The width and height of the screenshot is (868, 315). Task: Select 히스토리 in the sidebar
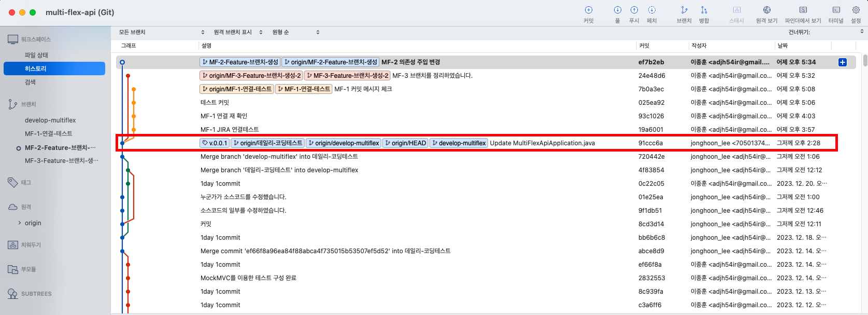pyautogui.click(x=54, y=69)
